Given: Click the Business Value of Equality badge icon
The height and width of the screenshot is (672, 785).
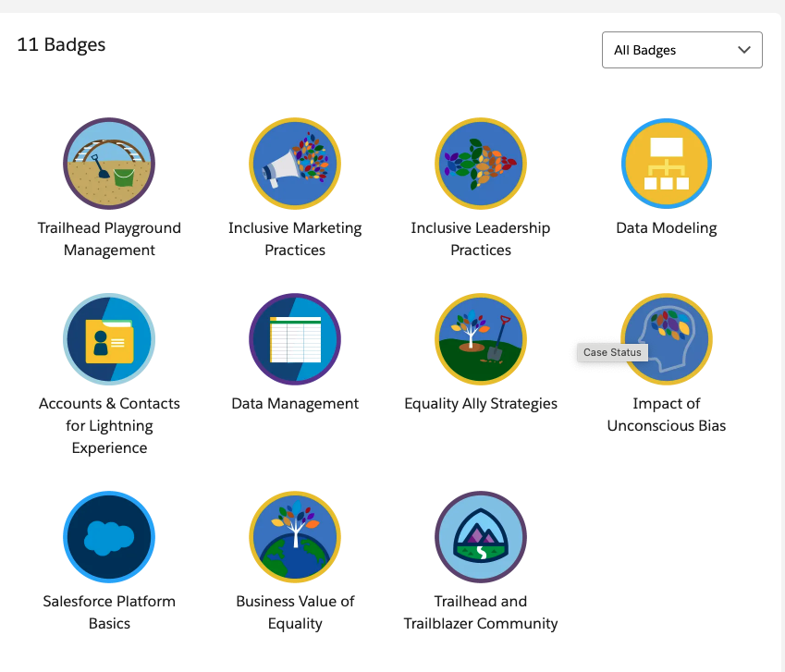Looking at the screenshot, I should click(x=295, y=537).
